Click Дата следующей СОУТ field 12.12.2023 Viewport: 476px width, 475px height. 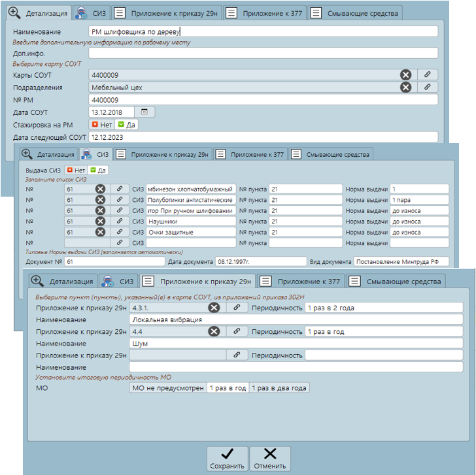(263, 137)
